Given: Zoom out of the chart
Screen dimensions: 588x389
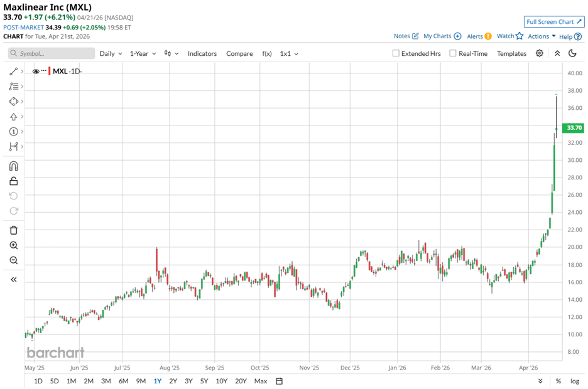Looking at the screenshot, I should [13, 260].
